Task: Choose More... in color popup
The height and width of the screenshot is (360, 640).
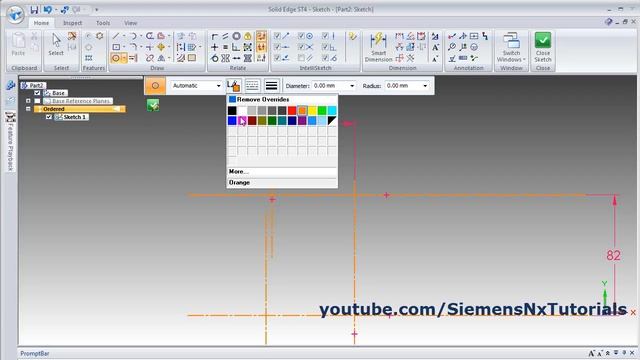Action: tap(282, 171)
